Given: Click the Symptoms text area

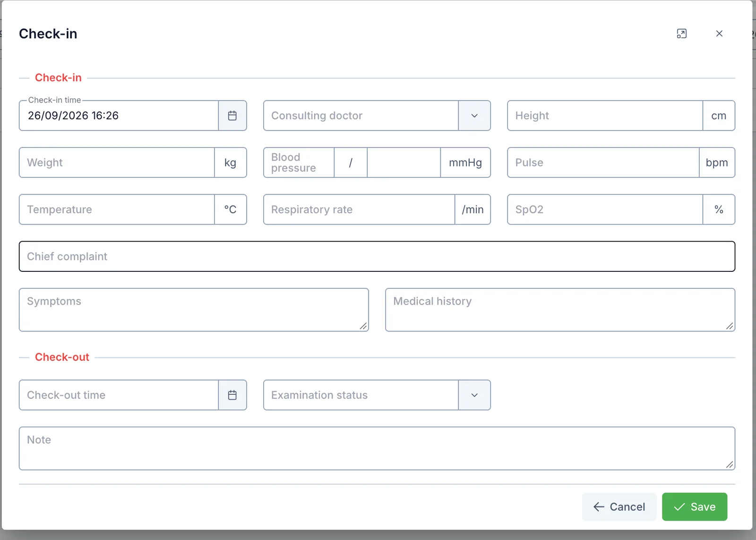Looking at the screenshot, I should tap(194, 310).
